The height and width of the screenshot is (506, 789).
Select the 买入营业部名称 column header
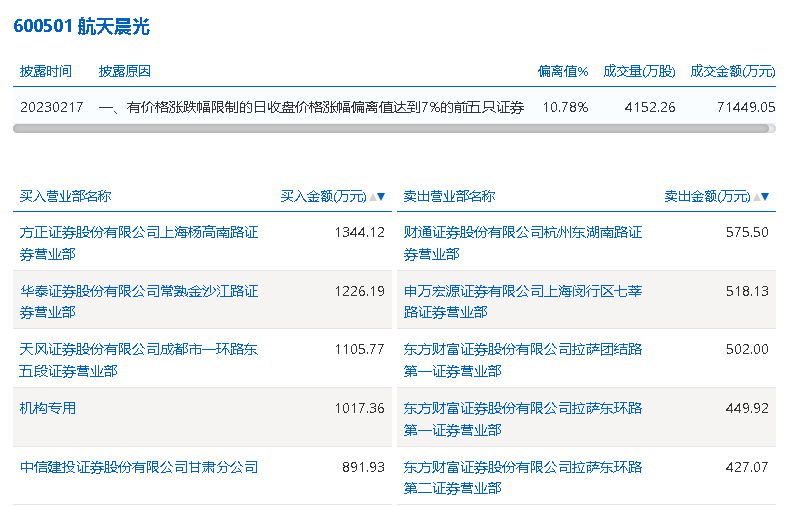click(x=65, y=196)
